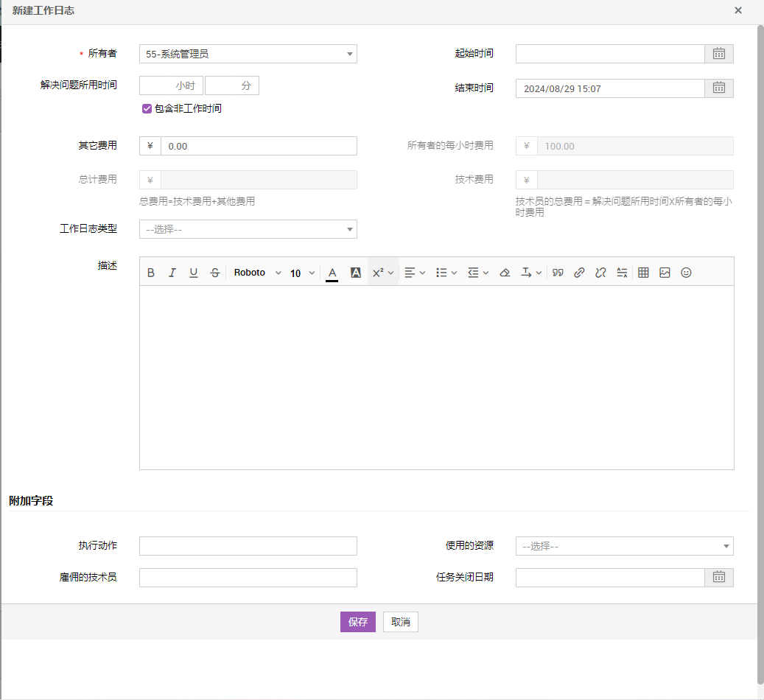Click the eraser clear formatting icon
Image resolution: width=764 pixels, height=700 pixels.
[x=505, y=273]
